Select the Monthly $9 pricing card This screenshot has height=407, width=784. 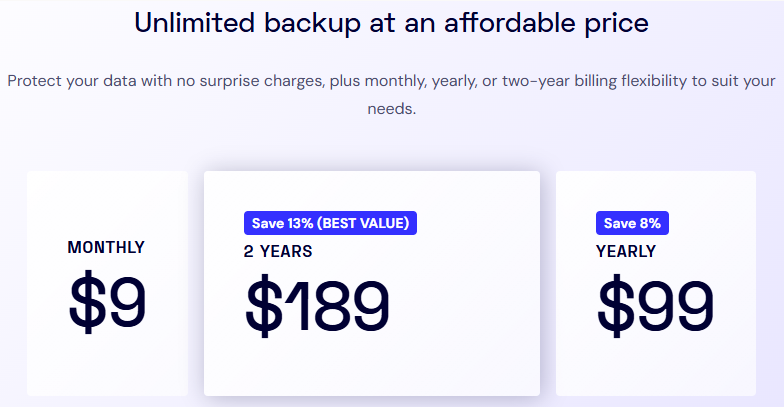[108, 284]
